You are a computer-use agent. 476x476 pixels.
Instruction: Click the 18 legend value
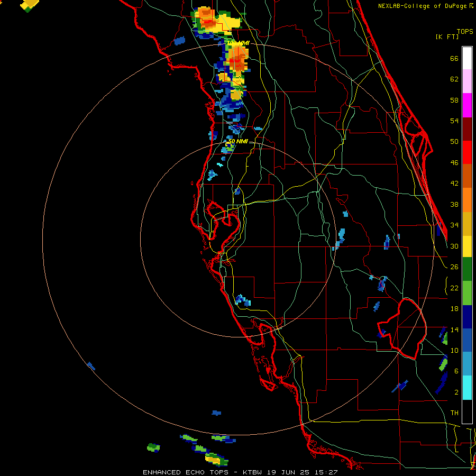point(454,309)
